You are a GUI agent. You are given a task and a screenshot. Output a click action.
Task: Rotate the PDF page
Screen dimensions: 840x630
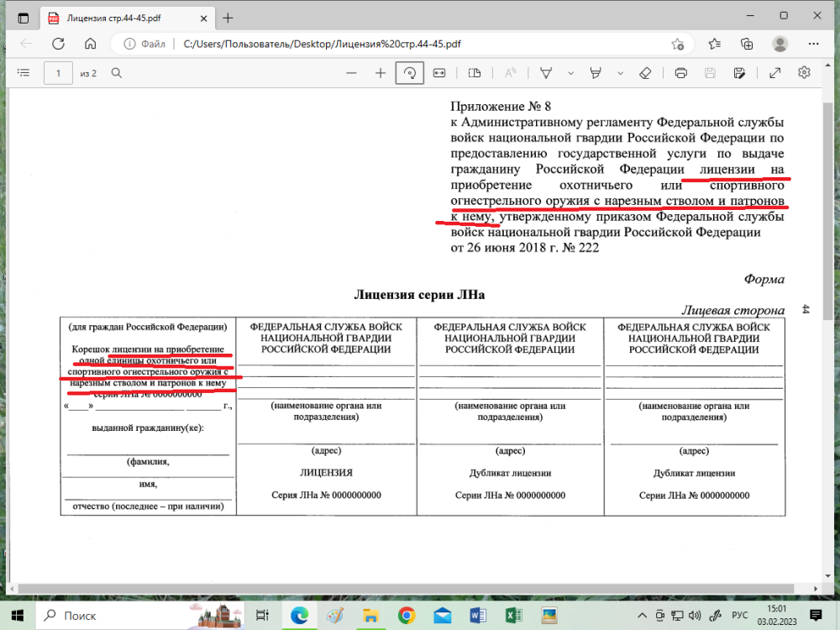pyautogui.click(x=409, y=73)
